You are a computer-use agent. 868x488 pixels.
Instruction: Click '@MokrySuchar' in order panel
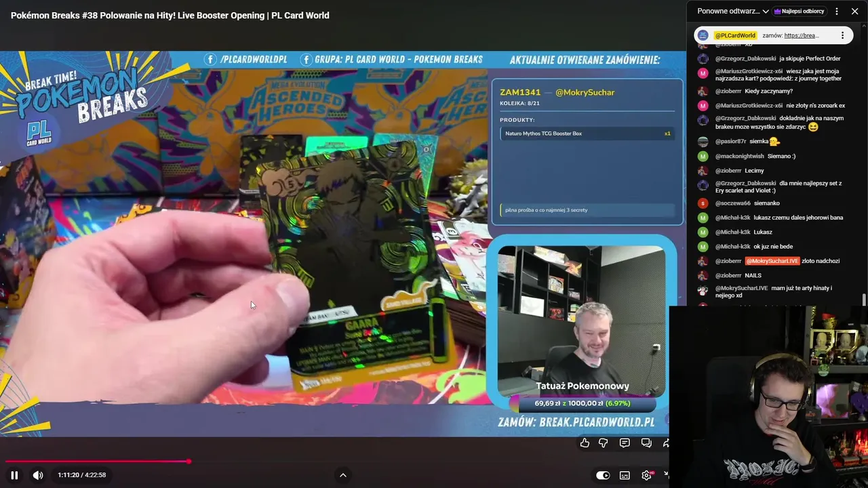585,92
